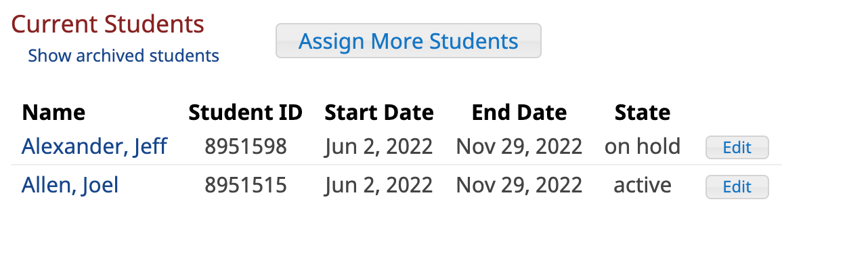The image size is (868, 267).
Task: Click Joel Allen's Jun 2, 2022 start date
Action: (x=379, y=185)
